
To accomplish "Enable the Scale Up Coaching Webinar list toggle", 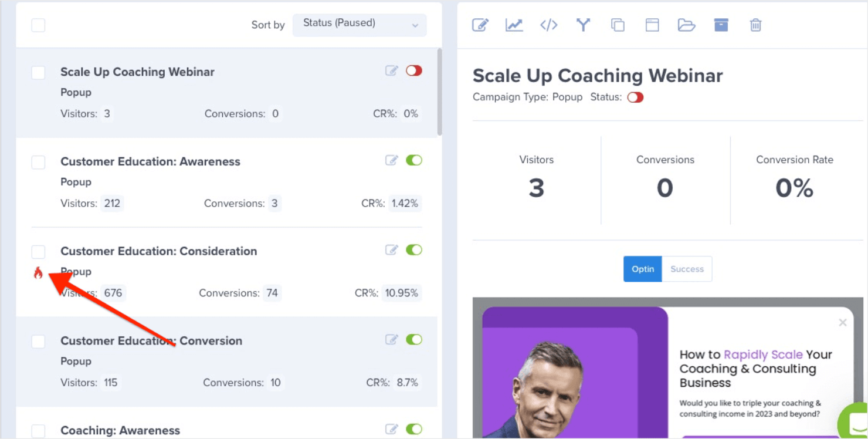I will coord(414,70).
